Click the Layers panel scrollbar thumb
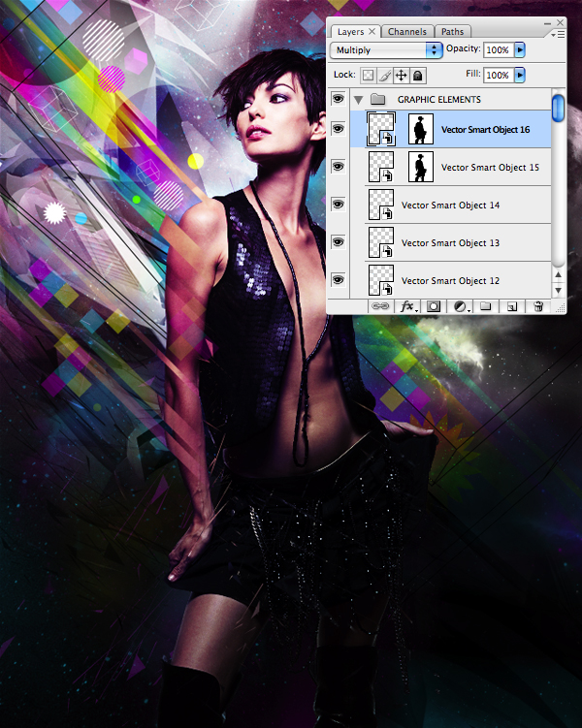 559,108
